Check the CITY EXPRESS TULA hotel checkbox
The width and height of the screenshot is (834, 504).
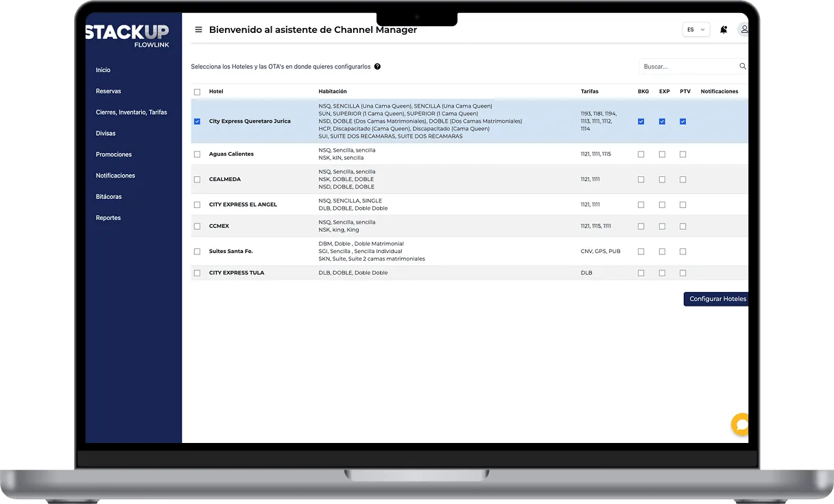coord(198,273)
